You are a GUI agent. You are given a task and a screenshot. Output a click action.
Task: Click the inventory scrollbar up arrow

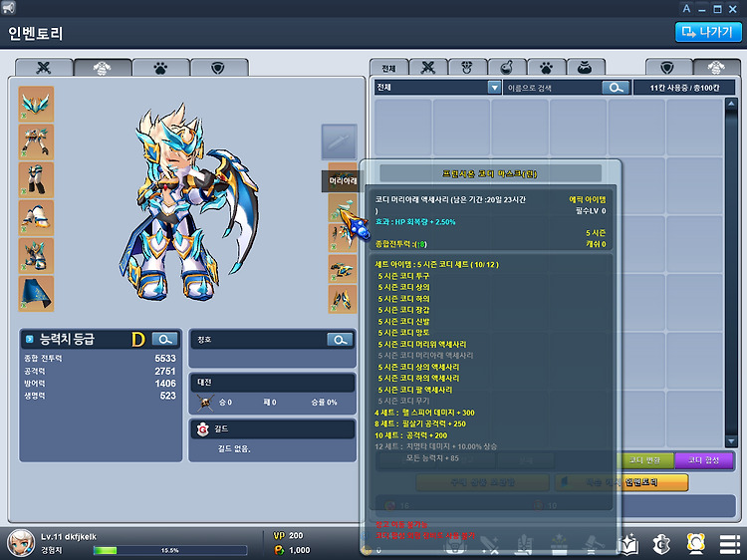tap(731, 103)
